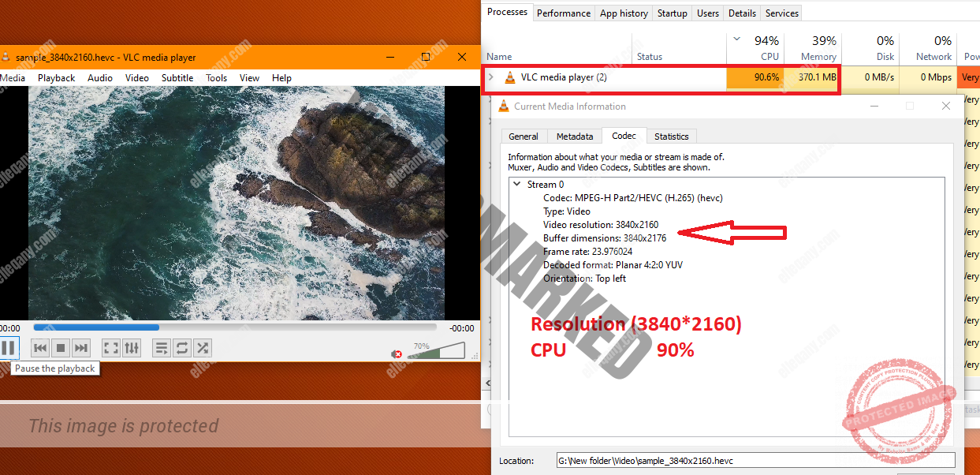Enable loop playback mode
This screenshot has height=475, width=980.
tap(182, 347)
